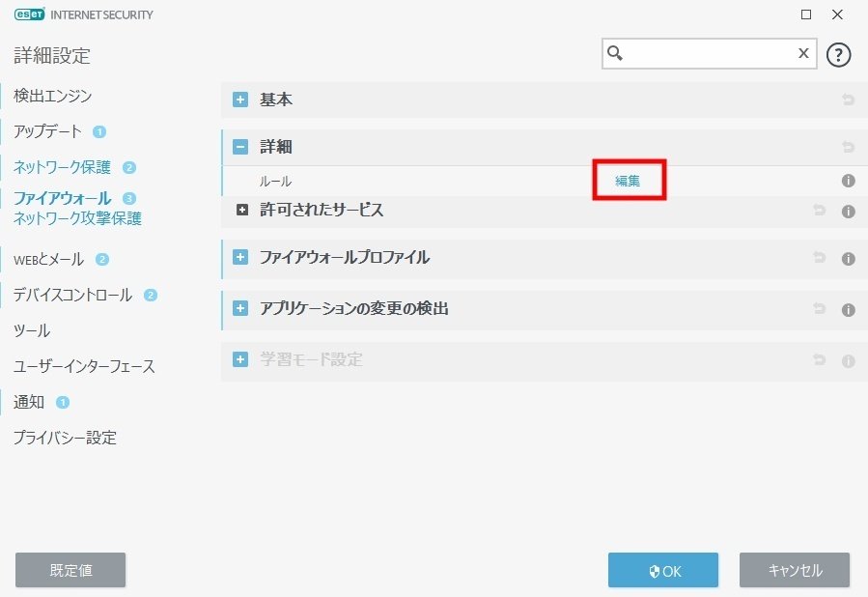Click ファイアウォール badge number 3

pyautogui.click(x=129, y=198)
